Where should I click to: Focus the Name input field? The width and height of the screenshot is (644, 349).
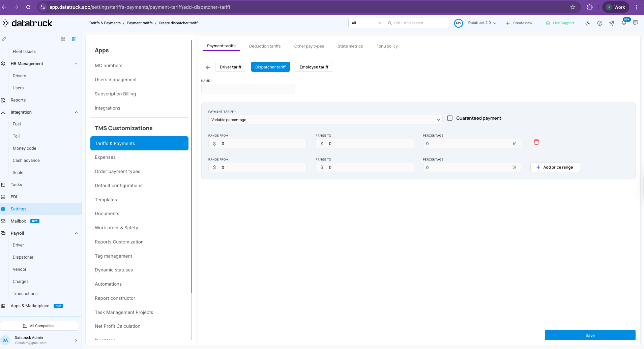(248, 89)
